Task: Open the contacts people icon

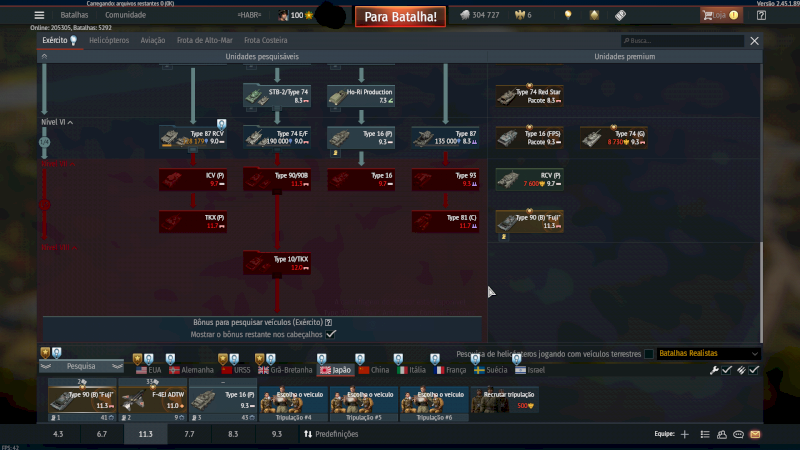Action: [722, 434]
